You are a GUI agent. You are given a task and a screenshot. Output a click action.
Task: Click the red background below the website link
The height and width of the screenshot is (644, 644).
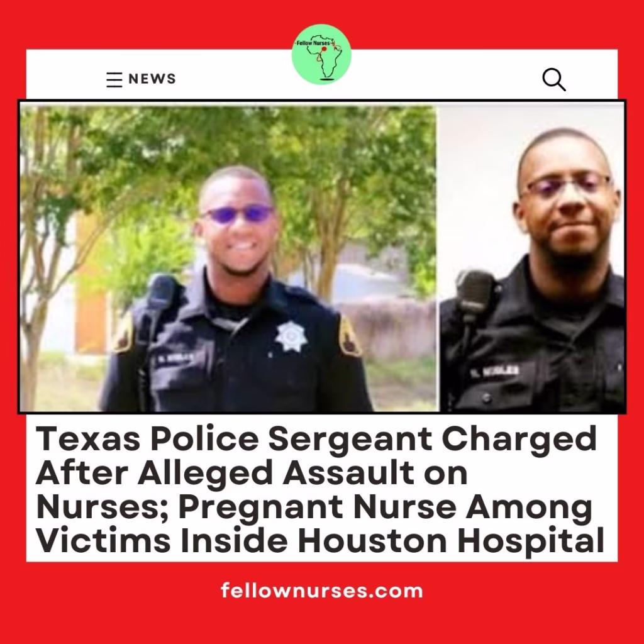321,623
